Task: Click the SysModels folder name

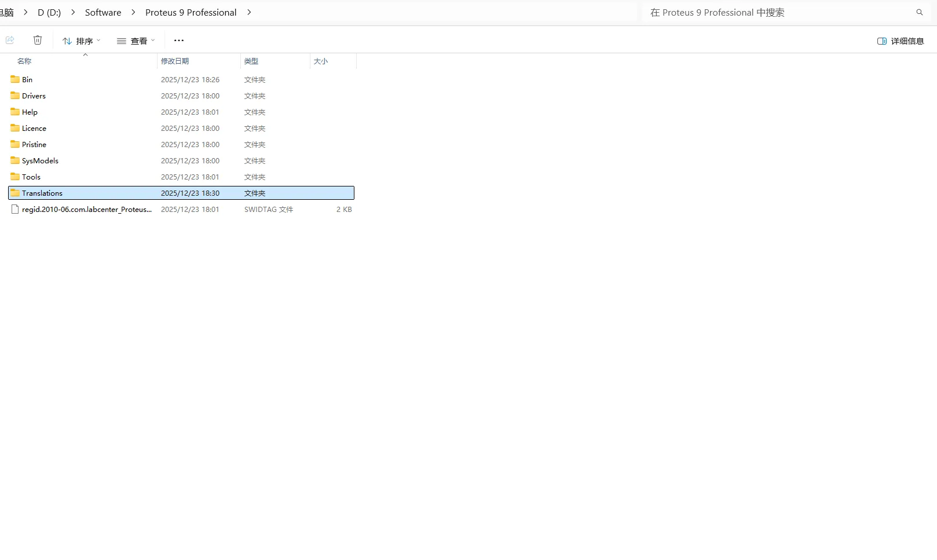Action: point(40,161)
